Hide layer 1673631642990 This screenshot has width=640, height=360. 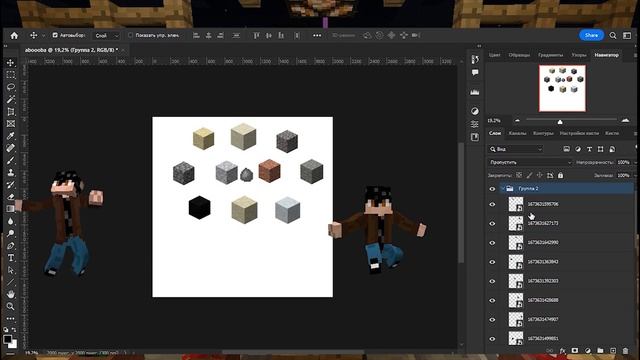(x=492, y=243)
